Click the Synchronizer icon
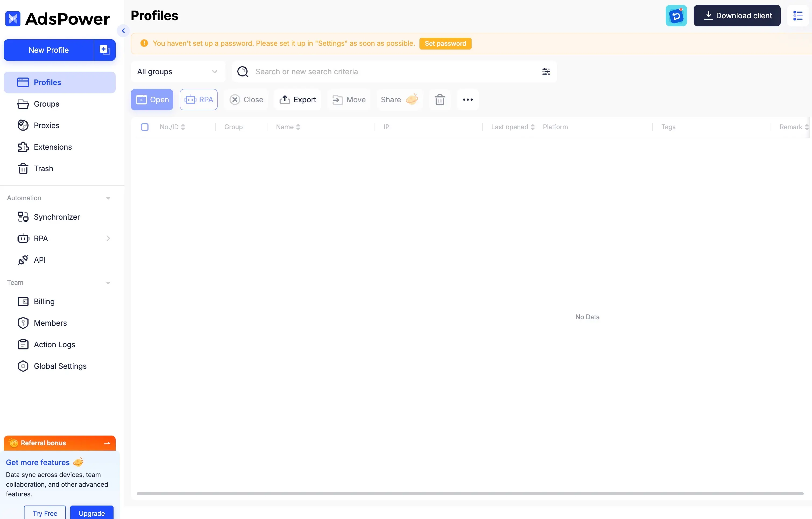Viewport: 812px width, 519px height. (x=23, y=217)
